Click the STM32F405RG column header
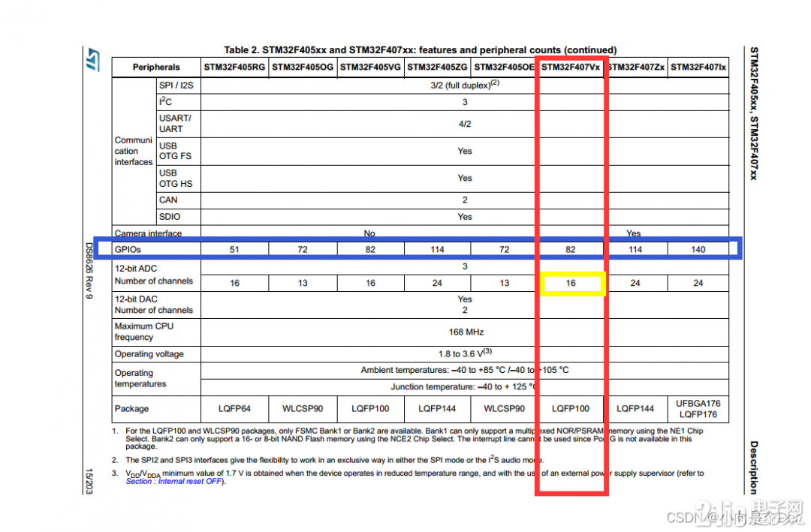This screenshot has height=532, width=811. pyautogui.click(x=234, y=68)
